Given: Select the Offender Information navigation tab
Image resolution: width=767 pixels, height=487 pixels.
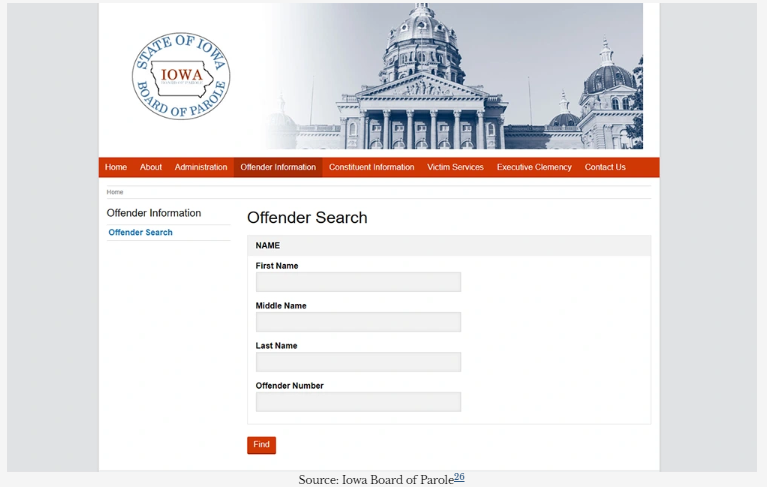Looking at the screenshot, I should 278,167.
